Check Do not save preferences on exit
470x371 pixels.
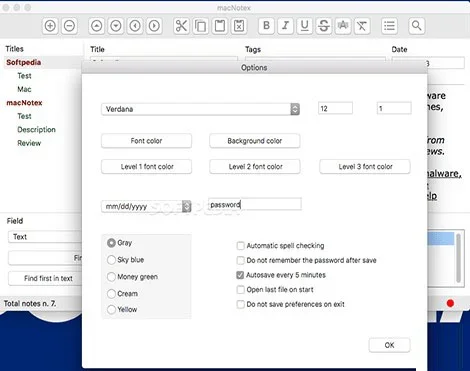(x=240, y=304)
